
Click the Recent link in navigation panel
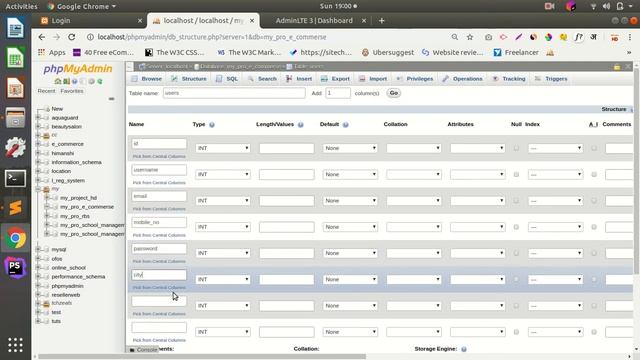tap(46, 91)
